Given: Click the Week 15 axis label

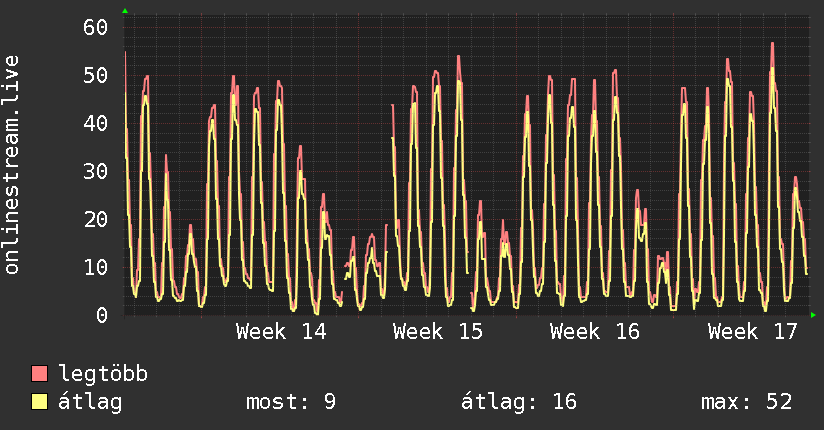Looking at the screenshot, I should point(438,332).
